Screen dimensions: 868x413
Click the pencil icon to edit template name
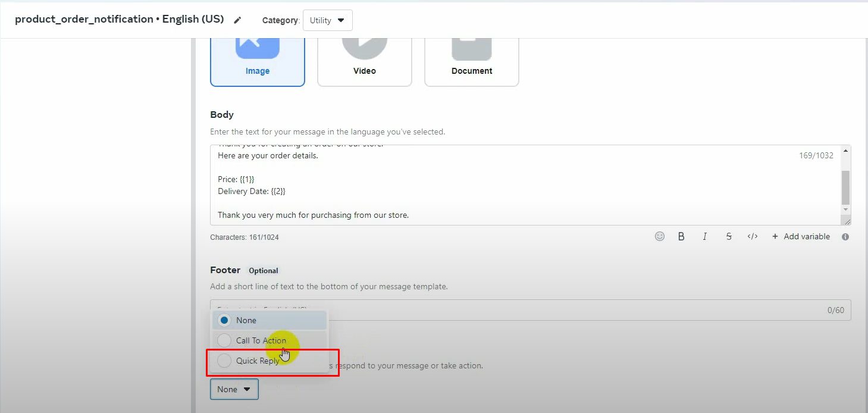(237, 20)
